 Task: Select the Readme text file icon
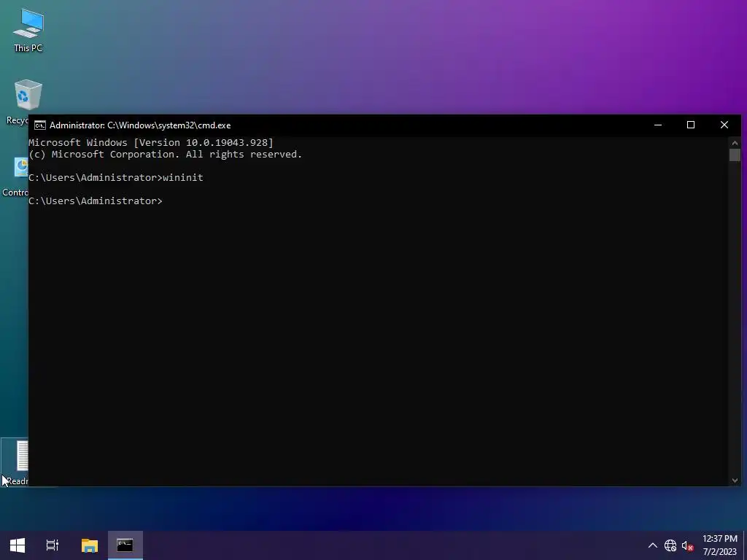click(16, 462)
